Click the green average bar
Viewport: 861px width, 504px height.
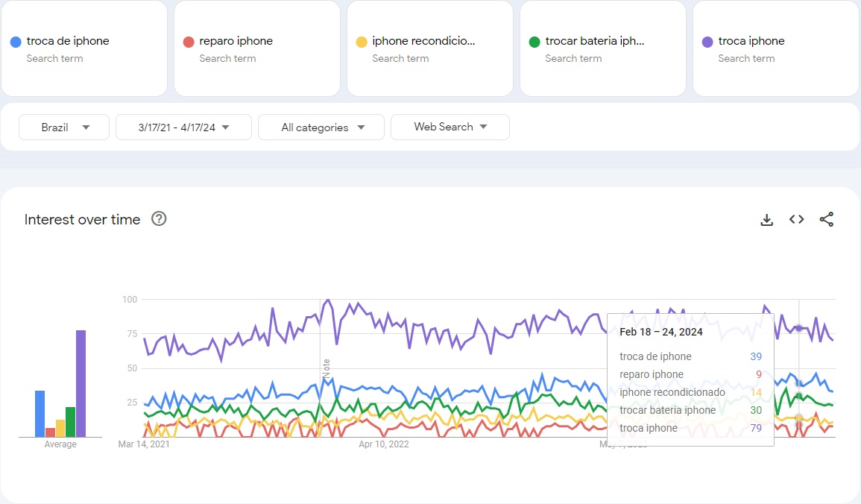point(70,422)
